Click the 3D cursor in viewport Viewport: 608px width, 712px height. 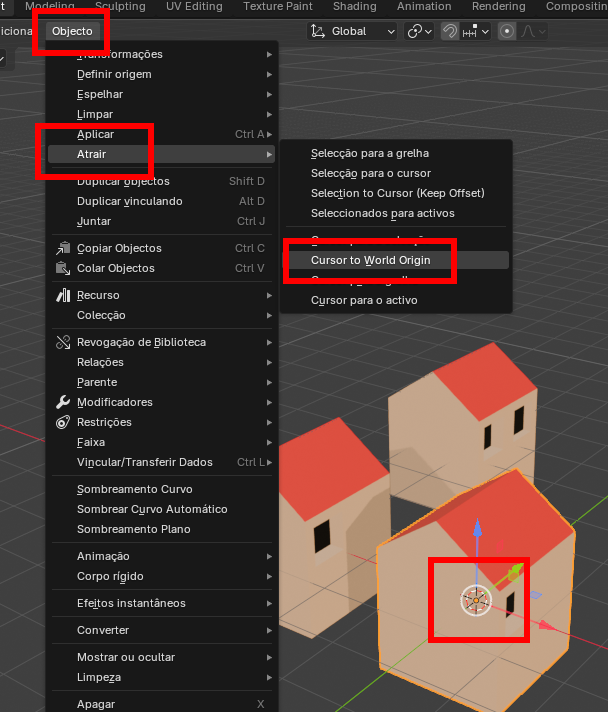tap(476, 600)
